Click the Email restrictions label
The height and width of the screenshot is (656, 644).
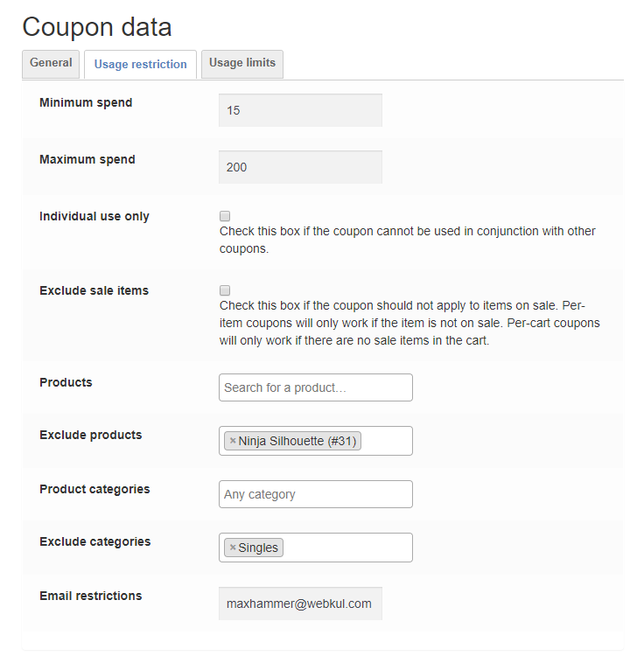(x=90, y=596)
